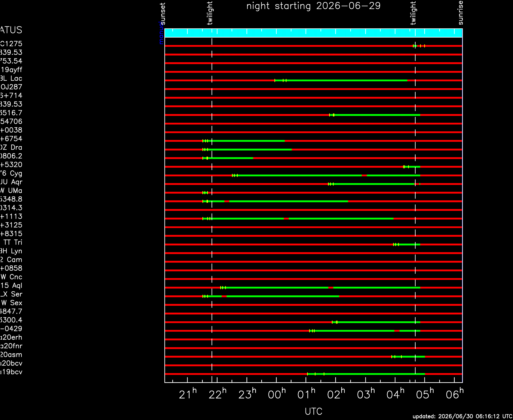
Task: Click the green observation bar in a19bcv row
Action: point(366,374)
